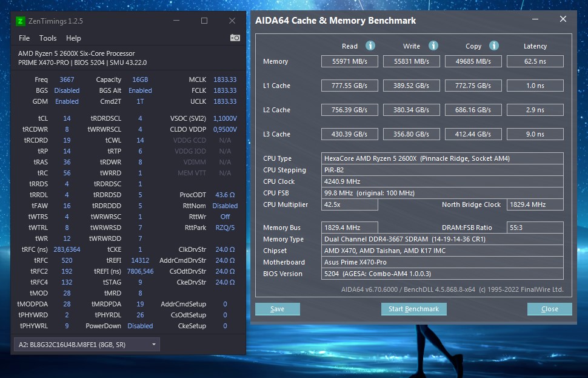Expand the A2 memory module dropdown
The height and width of the screenshot is (378, 588).
(x=87, y=344)
